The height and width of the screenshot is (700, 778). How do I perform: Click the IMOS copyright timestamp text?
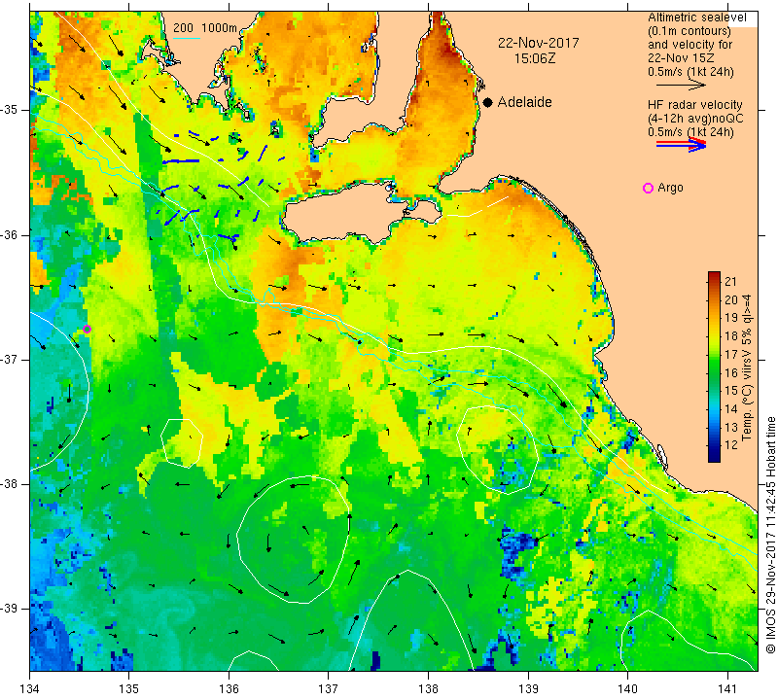pos(770,535)
